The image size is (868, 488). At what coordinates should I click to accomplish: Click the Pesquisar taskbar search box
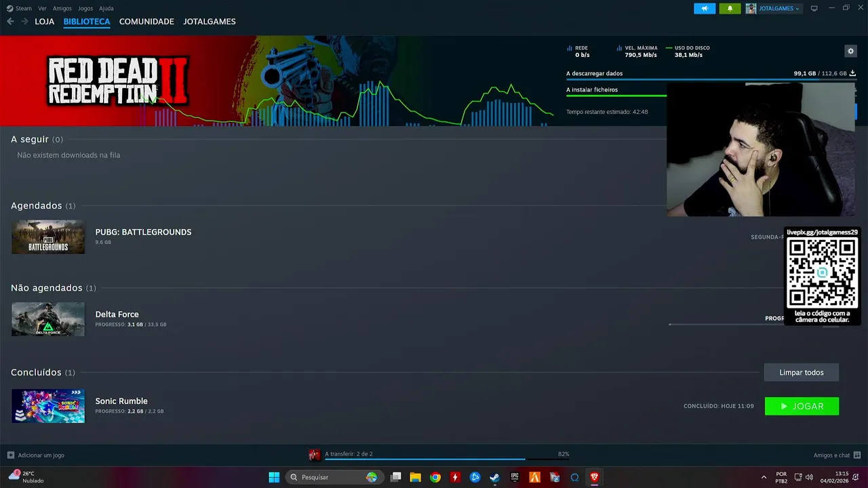coord(334,477)
